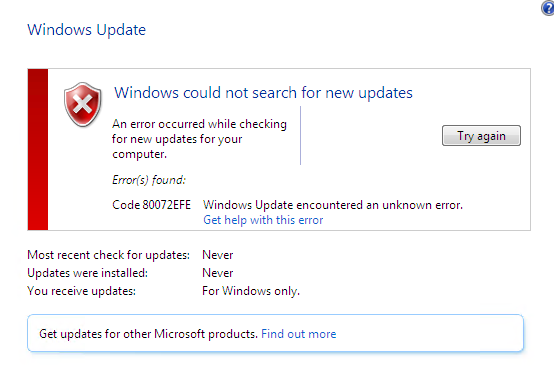
Task: Follow the Find out more link
Action: tap(299, 334)
